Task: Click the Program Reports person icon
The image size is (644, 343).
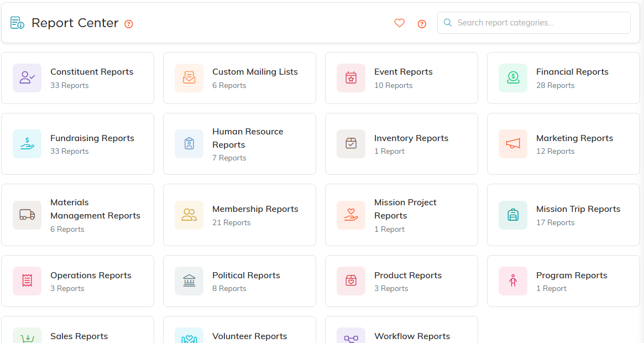Action: (513, 281)
